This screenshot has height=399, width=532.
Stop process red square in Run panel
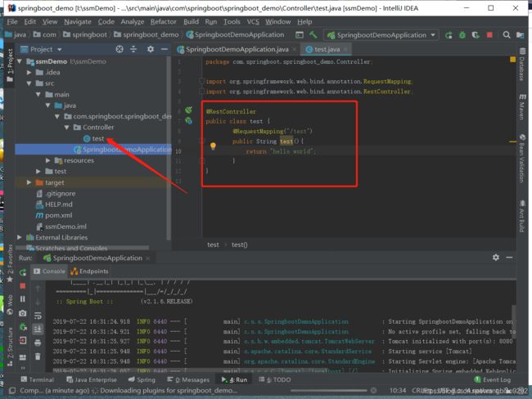coord(23,286)
